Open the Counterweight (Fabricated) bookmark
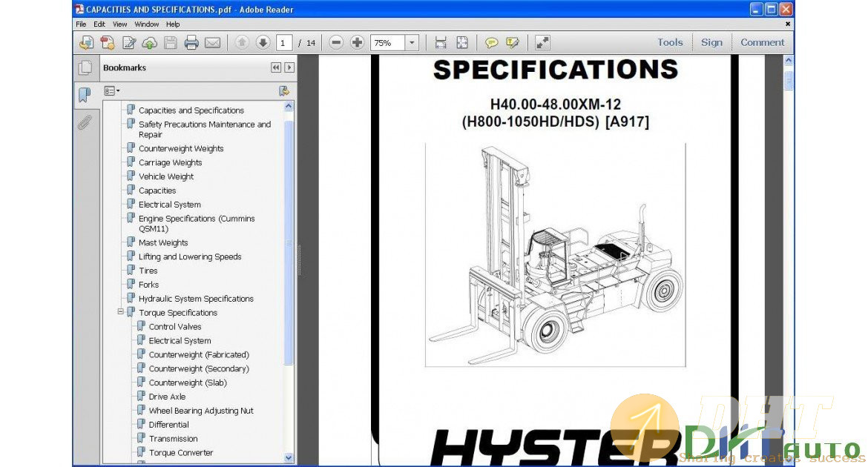The height and width of the screenshot is (467, 868). [x=199, y=354]
